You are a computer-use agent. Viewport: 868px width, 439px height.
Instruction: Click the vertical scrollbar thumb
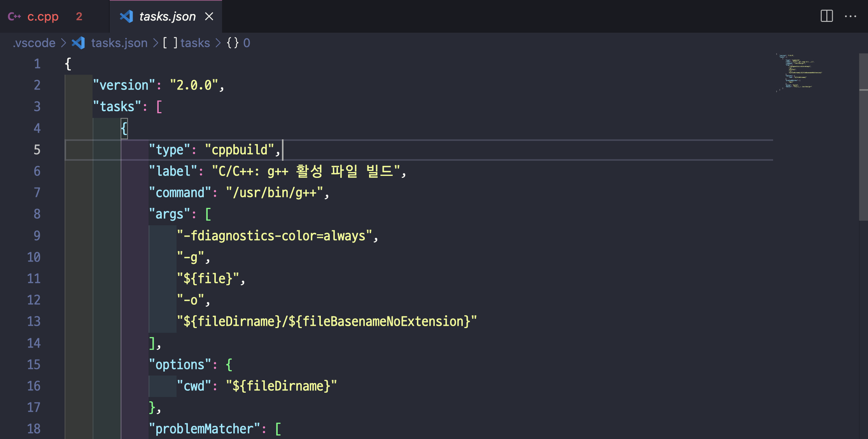[863, 136]
